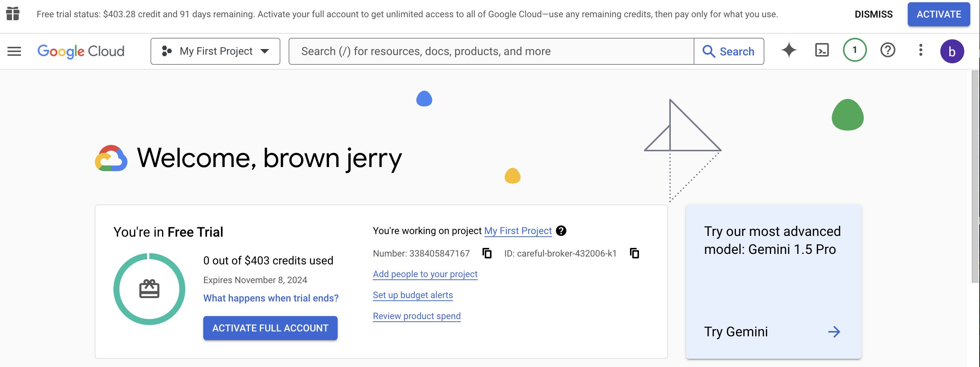Click Try Gemini text on the card
Viewport: 980px width, 367px height.
(736, 331)
